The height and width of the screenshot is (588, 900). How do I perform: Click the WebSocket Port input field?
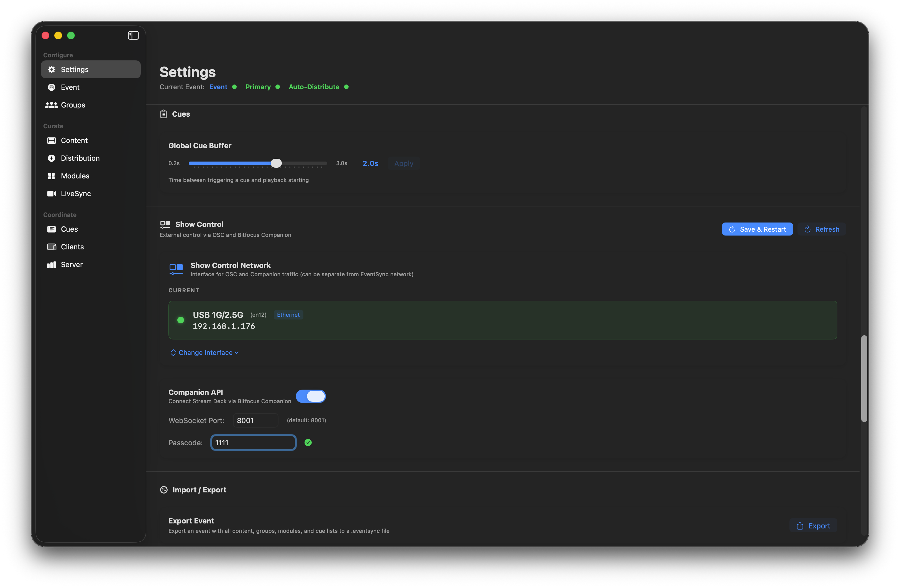coord(256,421)
